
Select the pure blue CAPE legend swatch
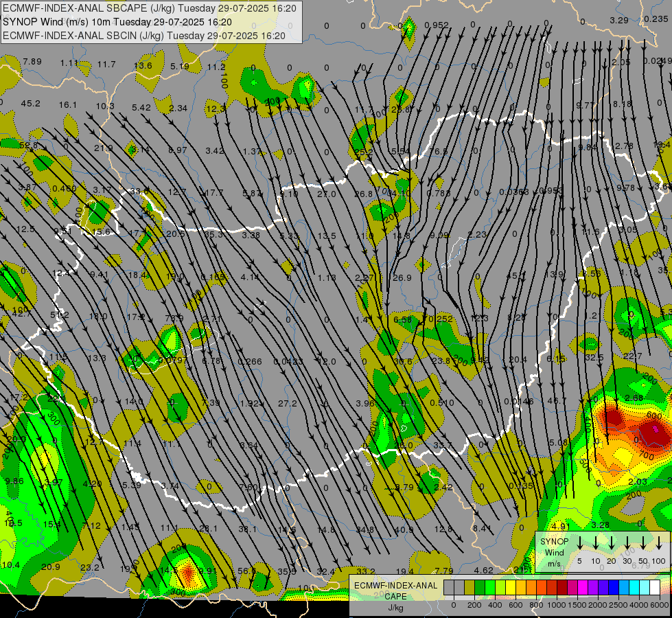point(614,588)
